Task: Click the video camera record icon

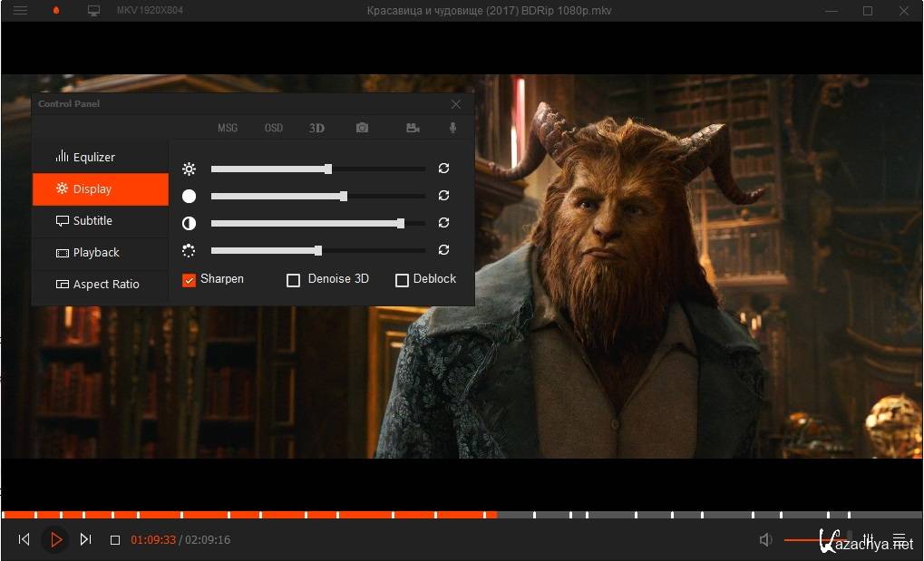Action: [x=413, y=128]
